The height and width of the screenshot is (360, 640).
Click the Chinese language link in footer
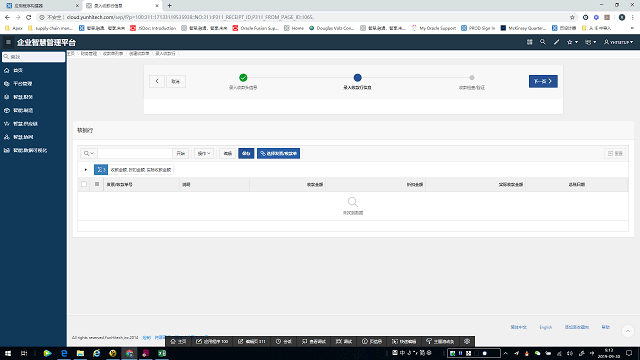[x=518, y=327]
